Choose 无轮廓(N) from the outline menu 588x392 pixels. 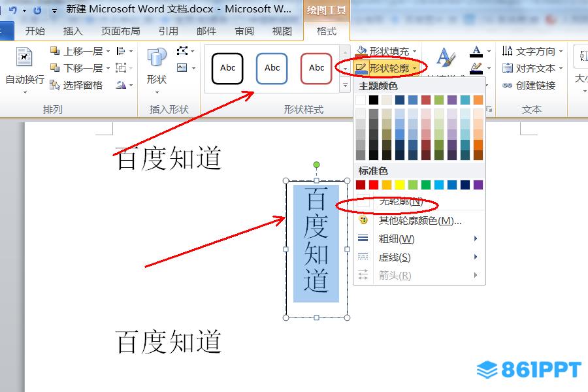click(419, 202)
